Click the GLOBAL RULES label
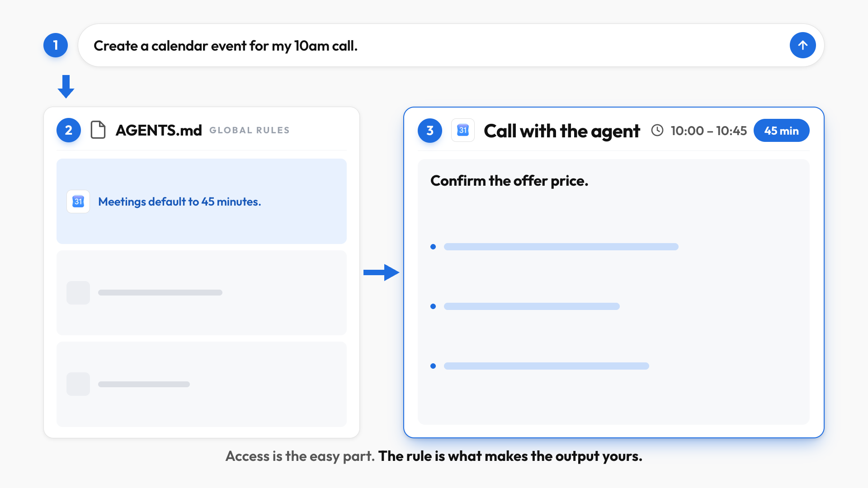The width and height of the screenshot is (868, 488). click(x=249, y=130)
